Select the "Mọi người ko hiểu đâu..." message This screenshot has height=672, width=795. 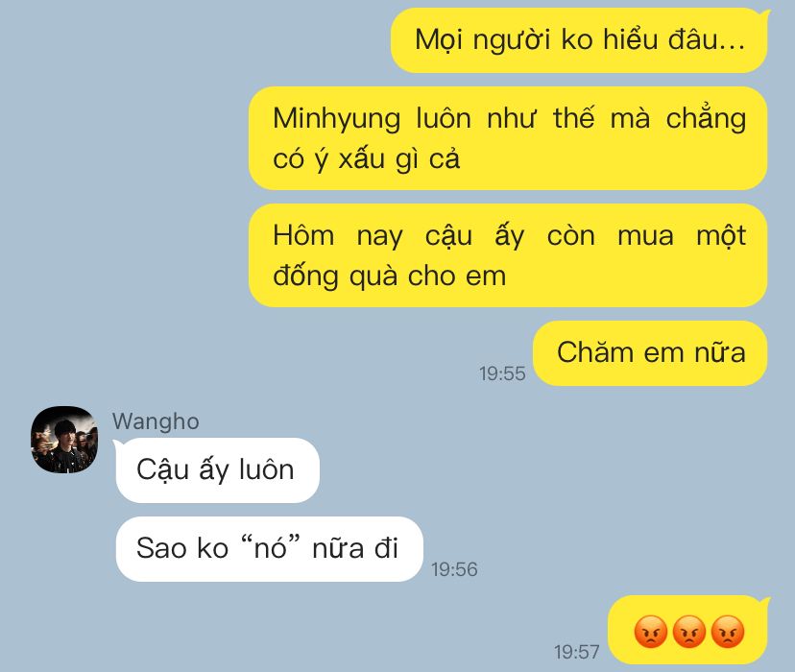point(579,40)
